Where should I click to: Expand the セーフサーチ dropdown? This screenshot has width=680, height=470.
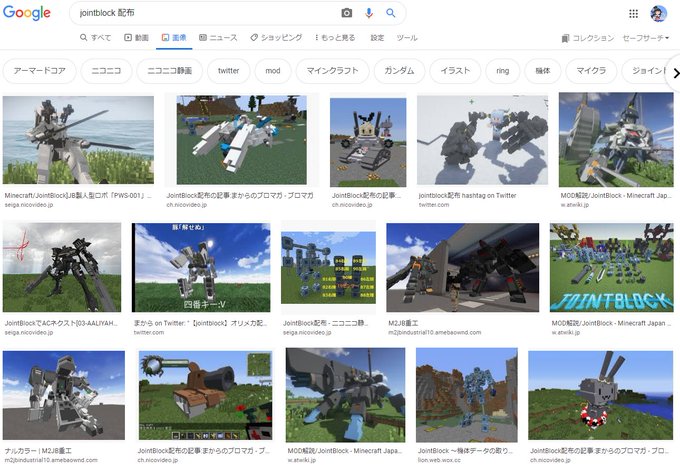tap(646, 38)
